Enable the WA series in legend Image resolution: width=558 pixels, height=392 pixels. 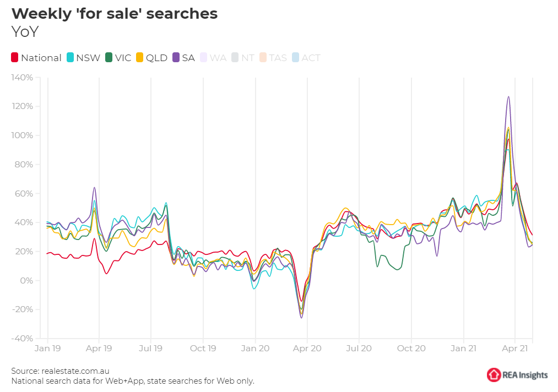coord(218,57)
